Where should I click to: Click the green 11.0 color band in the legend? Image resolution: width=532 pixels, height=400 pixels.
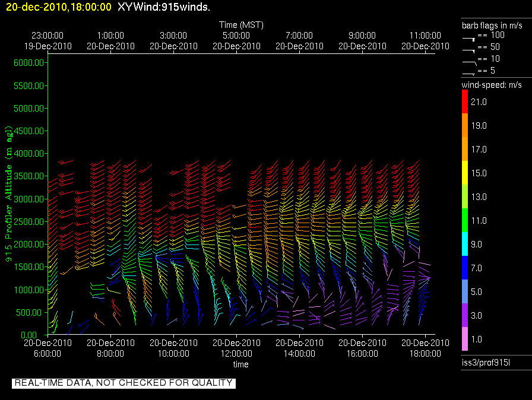click(x=465, y=220)
